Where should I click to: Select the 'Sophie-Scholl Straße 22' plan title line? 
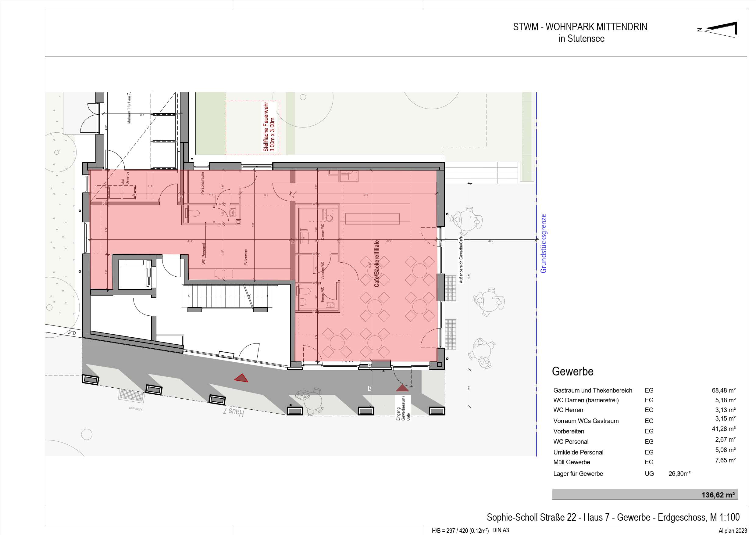click(x=613, y=518)
